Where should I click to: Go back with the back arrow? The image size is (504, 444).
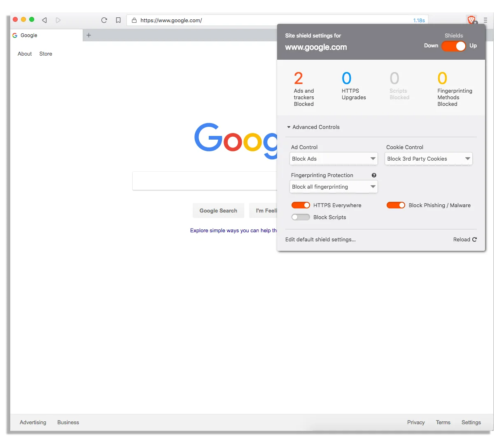[x=44, y=20]
